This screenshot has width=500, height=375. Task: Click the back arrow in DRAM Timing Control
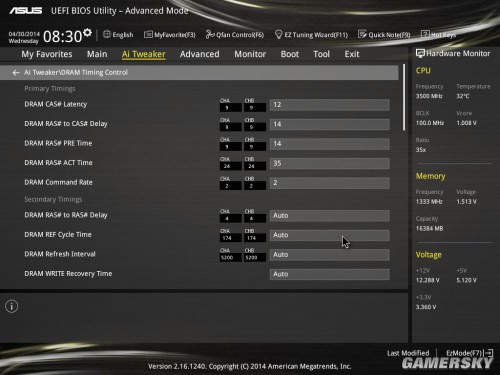pos(16,72)
